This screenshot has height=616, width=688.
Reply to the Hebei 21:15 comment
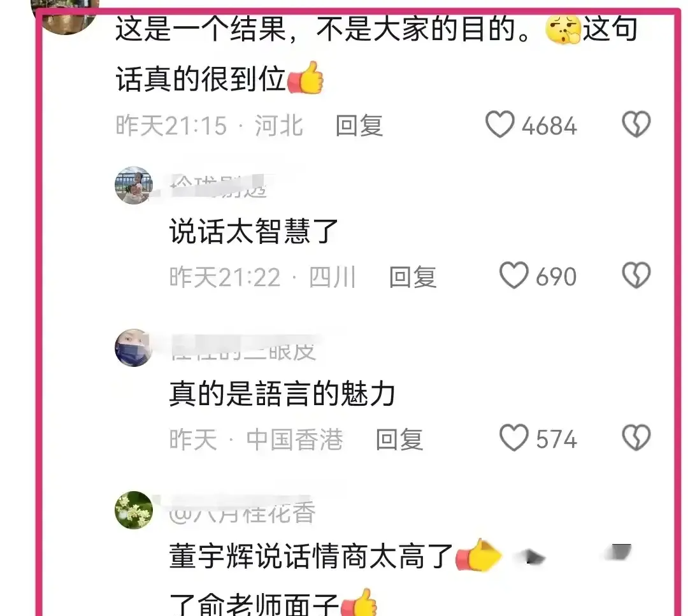359,125
